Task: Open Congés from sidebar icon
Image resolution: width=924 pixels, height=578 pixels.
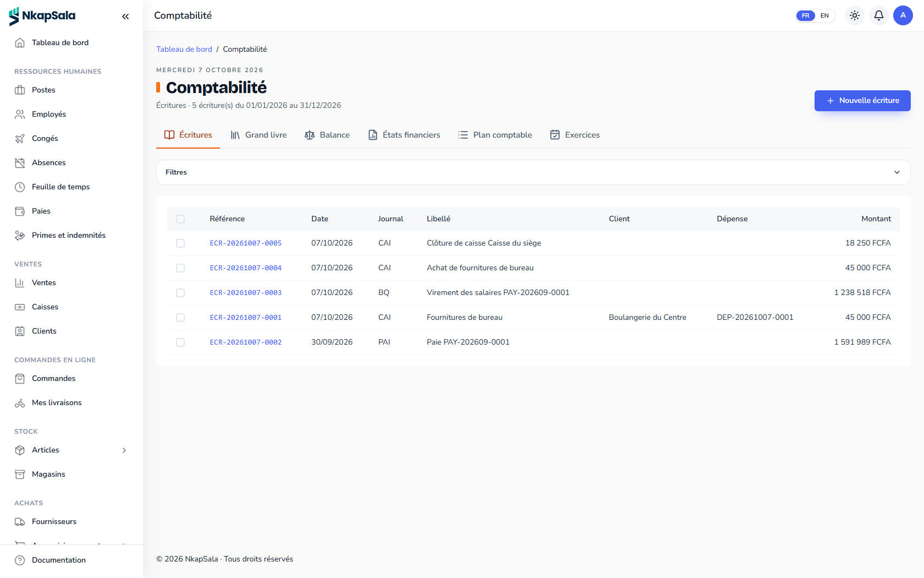Action: click(x=20, y=139)
